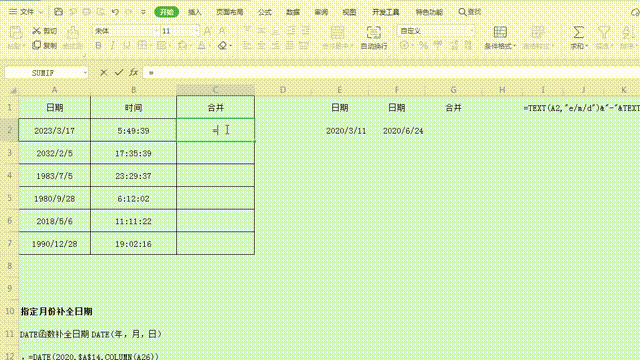Click the Select All corner triangle
640x360 pixels.
click(x=13, y=91)
